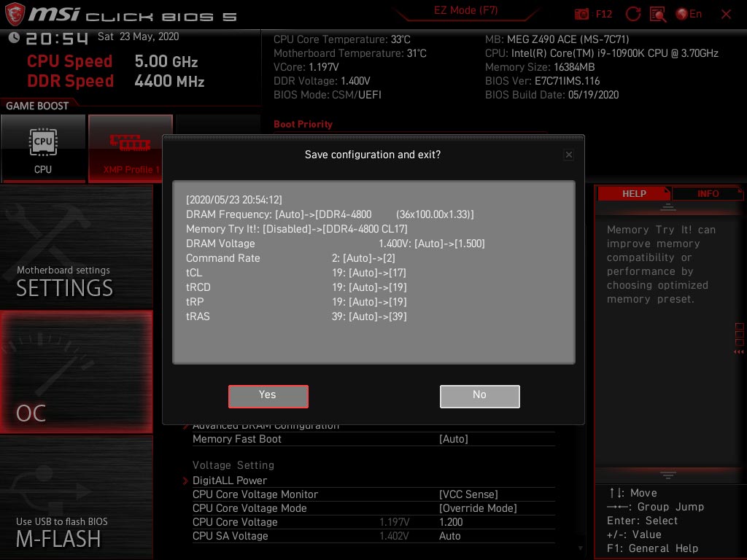Expand the DigitALL Power submenu
This screenshot has height=560, width=747.
[230, 481]
